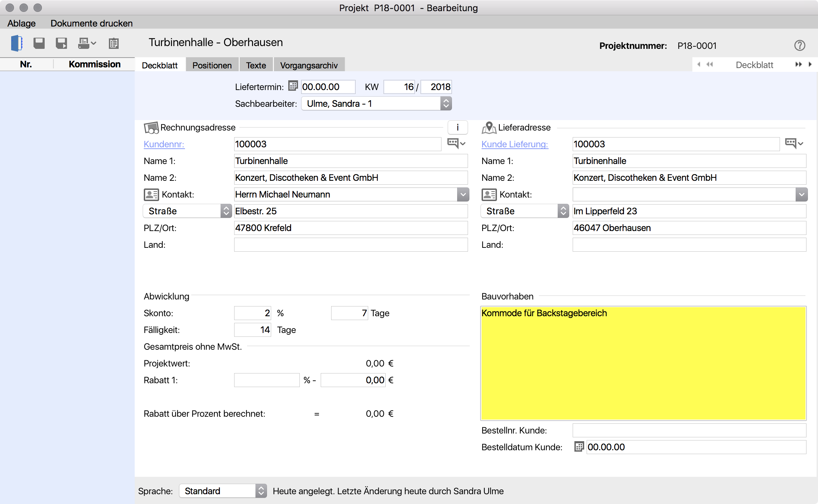The height and width of the screenshot is (504, 818).
Task: Click the contact card icon under Lieferadresse
Action: (489, 195)
